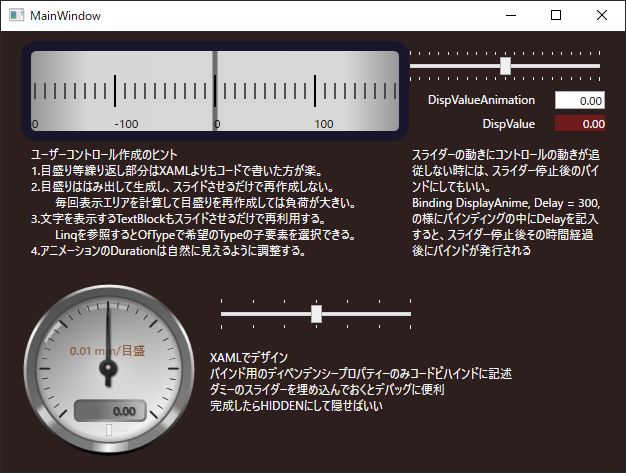Minimize the MainWindow window
The height and width of the screenshot is (473, 626).
pos(511,16)
